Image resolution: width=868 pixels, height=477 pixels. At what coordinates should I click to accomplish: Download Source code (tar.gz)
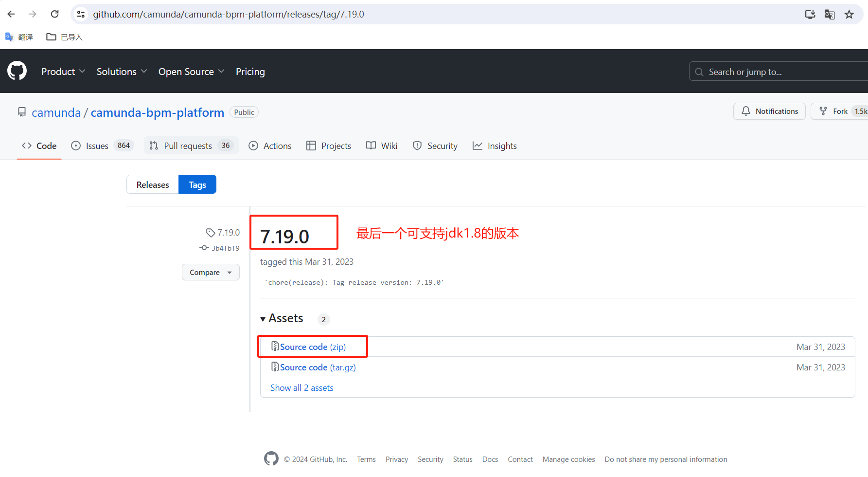[318, 367]
